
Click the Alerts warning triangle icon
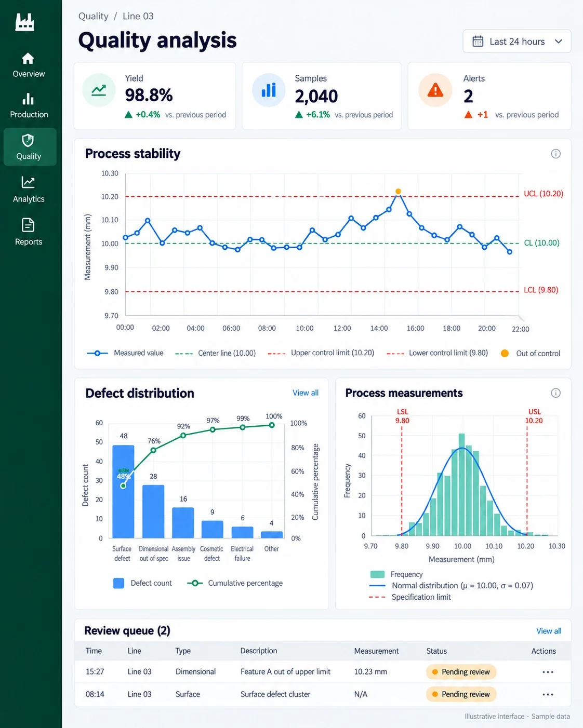pos(435,90)
